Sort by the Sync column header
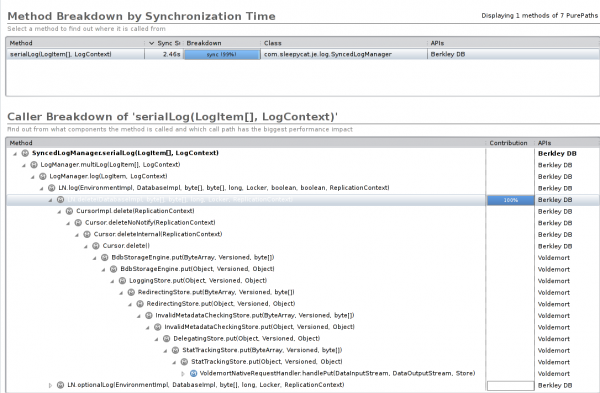 (164, 43)
